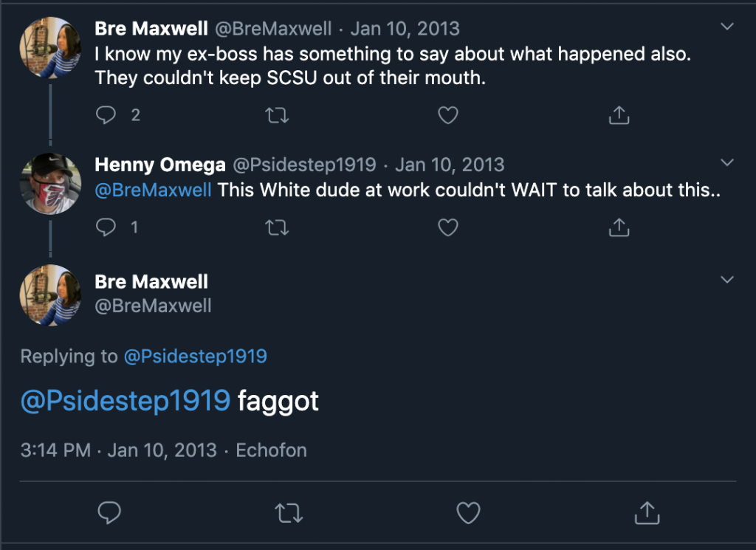Share Henny Omega's tweet
This screenshot has width=756, height=550.
(619, 228)
